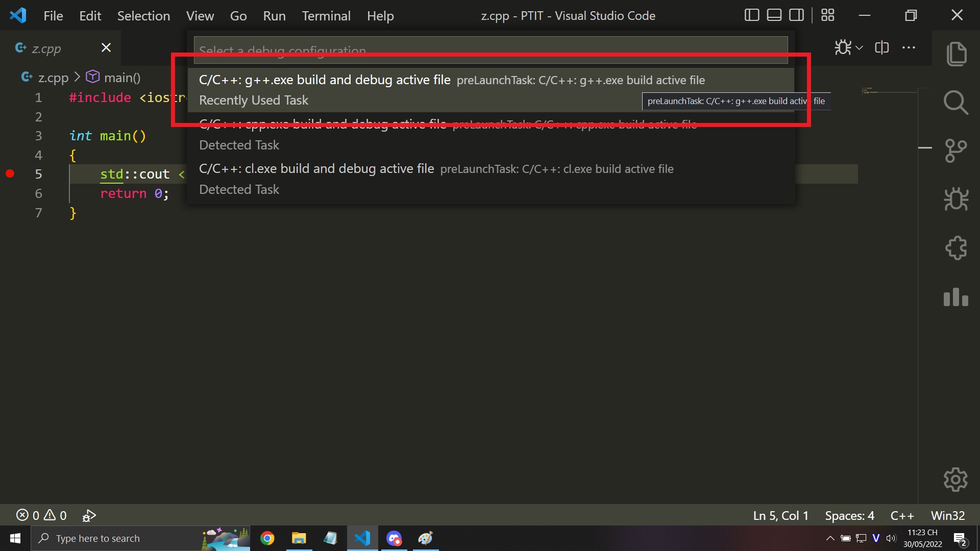Open Run and Debug view in activity bar
The image size is (980, 551).
pos(956,199)
